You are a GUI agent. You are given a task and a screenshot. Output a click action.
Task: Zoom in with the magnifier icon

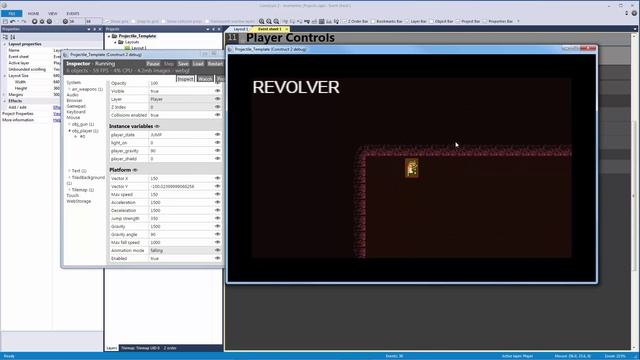pos(262,21)
